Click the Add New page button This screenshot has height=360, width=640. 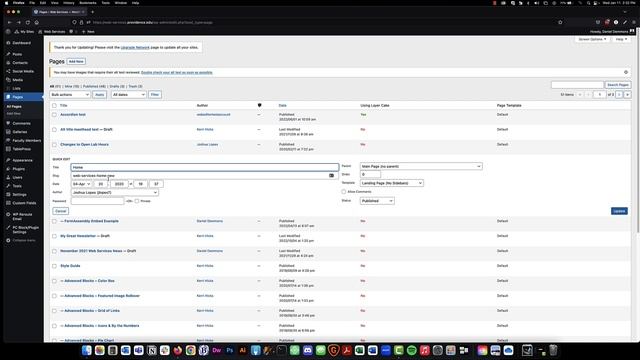pos(76,62)
